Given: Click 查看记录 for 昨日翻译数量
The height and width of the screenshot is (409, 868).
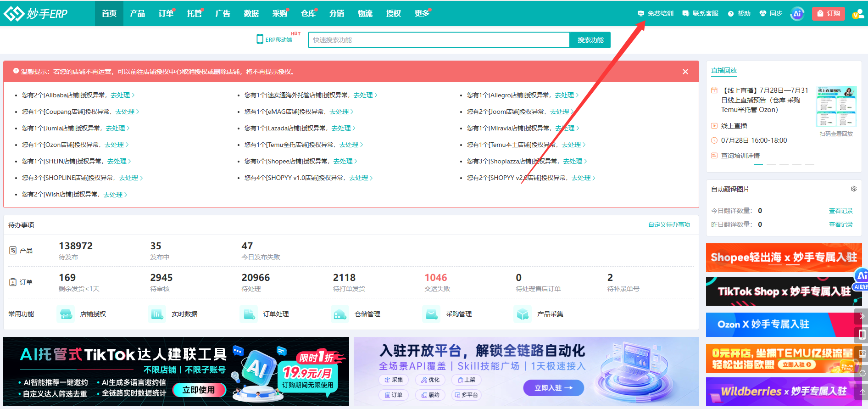Looking at the screenshot, I should pos(841,224).
